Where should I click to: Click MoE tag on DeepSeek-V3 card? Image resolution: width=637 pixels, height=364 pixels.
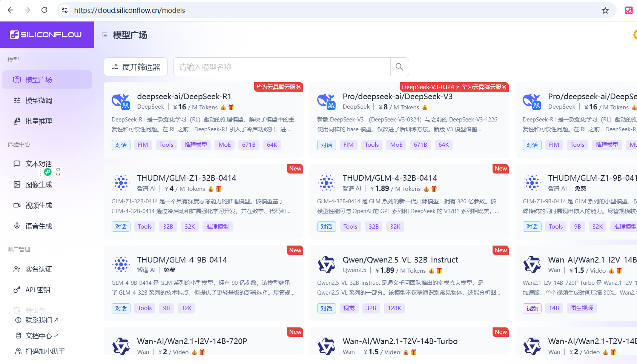point(396,145)
